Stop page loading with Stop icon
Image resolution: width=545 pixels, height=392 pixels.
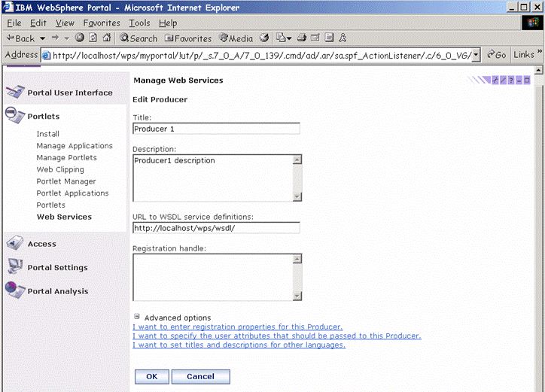[x=80, y=38]
